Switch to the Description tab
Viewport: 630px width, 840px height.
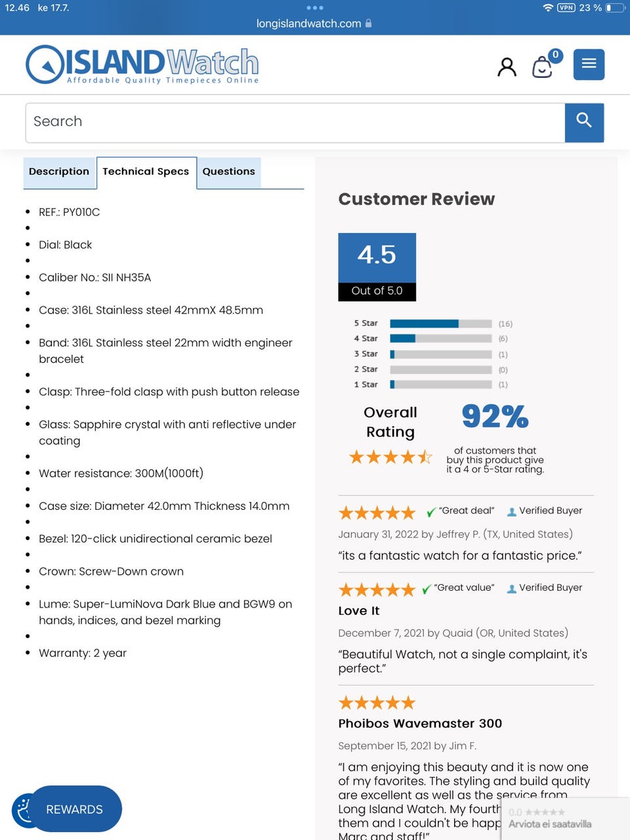59,172
